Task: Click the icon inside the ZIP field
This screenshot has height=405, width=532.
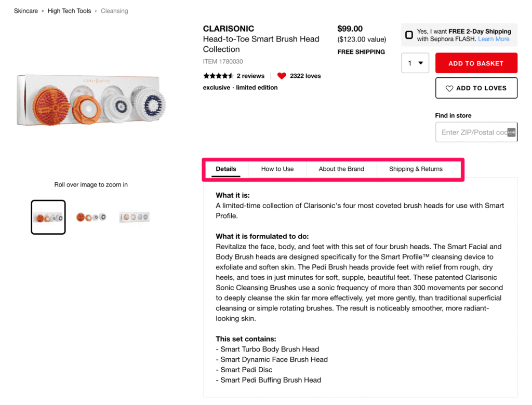Action: click(511, 132)
